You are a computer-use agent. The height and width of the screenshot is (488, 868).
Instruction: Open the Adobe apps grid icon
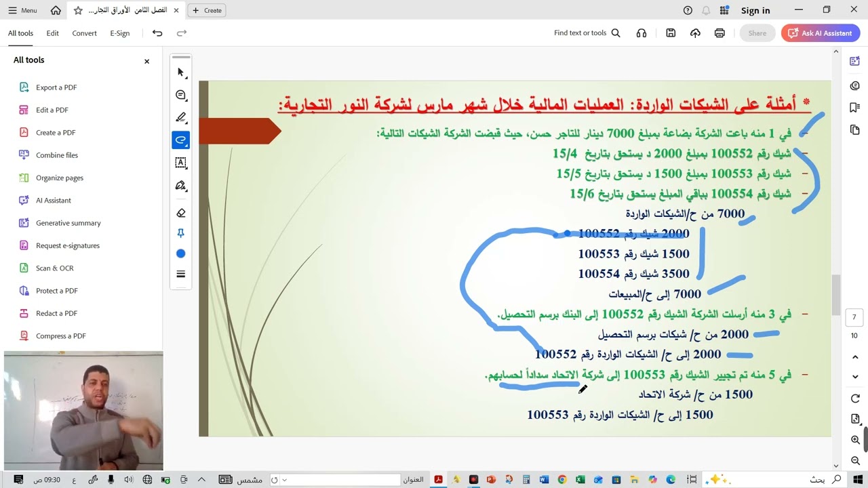click(724, 10)
